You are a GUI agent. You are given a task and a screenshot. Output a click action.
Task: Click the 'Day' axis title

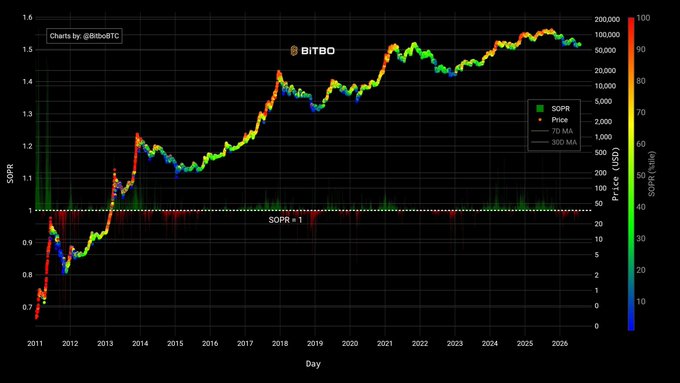[x=313, y=364]
